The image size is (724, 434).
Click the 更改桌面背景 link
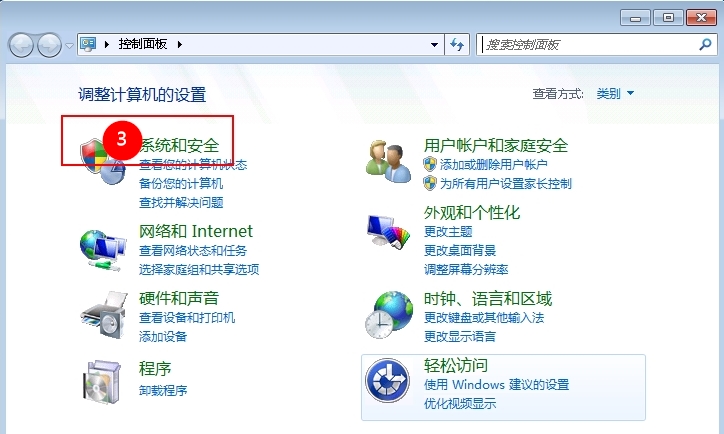tap(460, 251)
